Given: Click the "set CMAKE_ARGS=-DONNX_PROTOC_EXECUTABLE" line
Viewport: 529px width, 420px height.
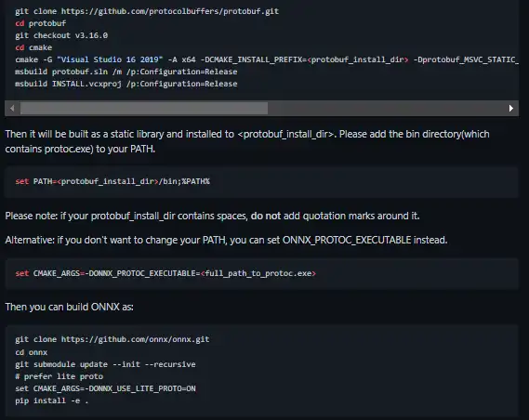Looking at the screenshot, I should point(165,273).
